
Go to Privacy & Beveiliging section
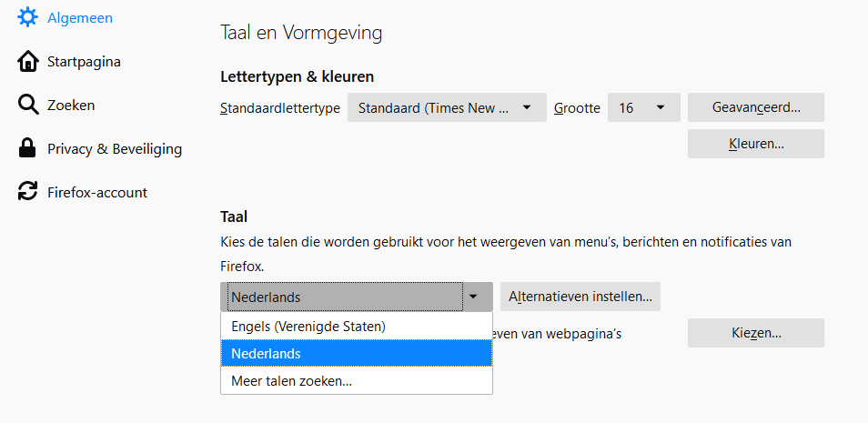(115, 148)
